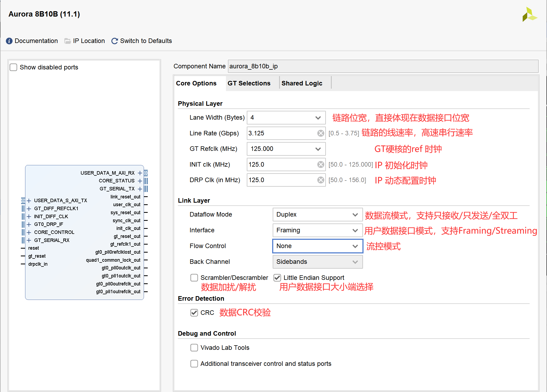
Task: Clear the DRP Clk field with its X icon
Action: point(320,180)
